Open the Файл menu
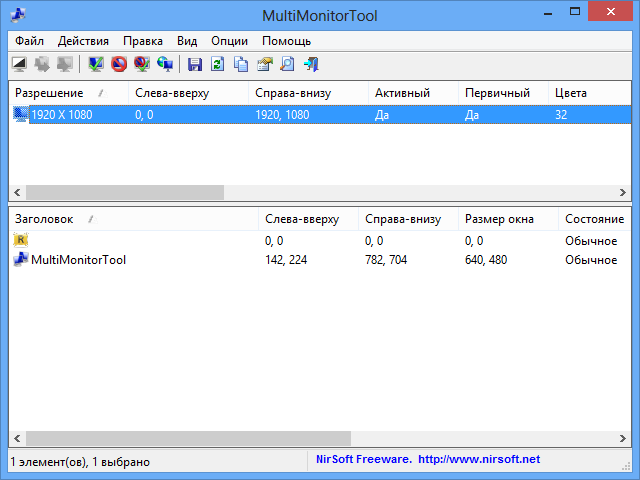 (x=29, y=41)
